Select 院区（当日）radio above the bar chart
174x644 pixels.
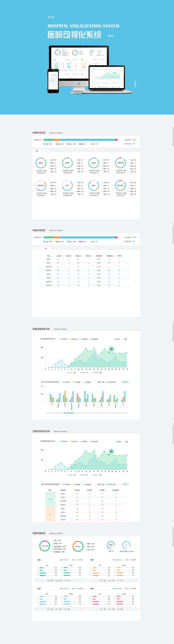96,382
